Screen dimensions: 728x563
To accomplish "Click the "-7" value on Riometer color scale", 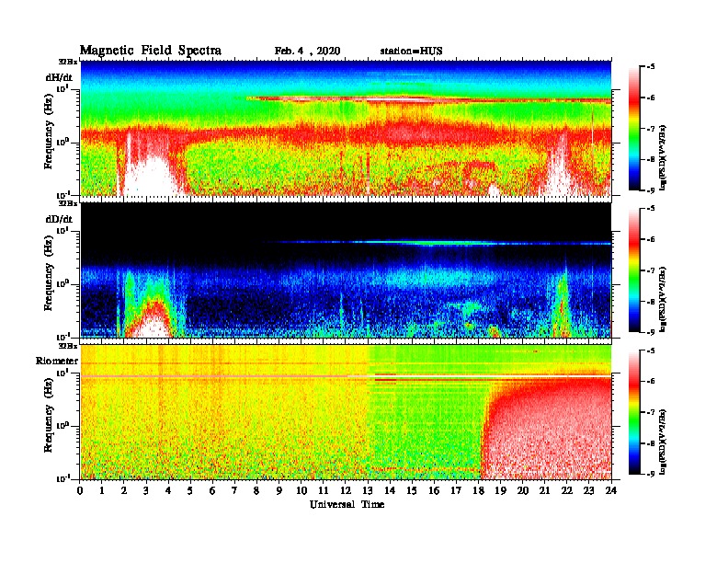I will [x=651, y=412].
